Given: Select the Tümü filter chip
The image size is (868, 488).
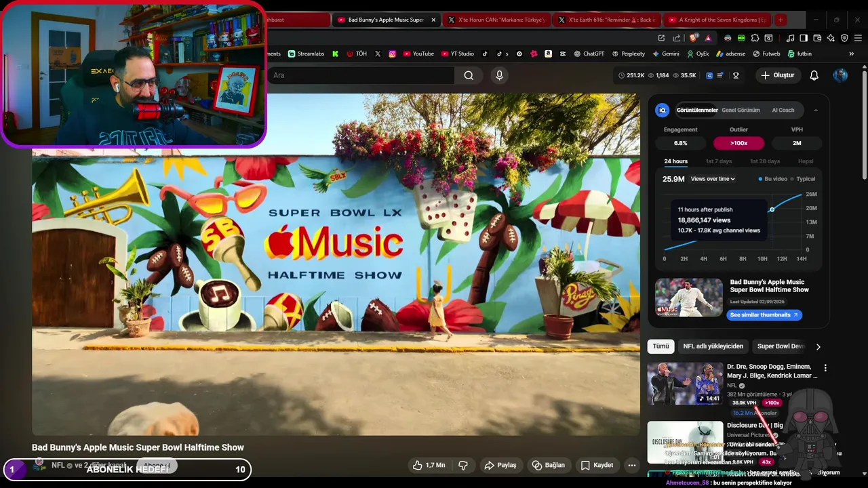Looking at the screenshot, I should (x=660, y=346).
